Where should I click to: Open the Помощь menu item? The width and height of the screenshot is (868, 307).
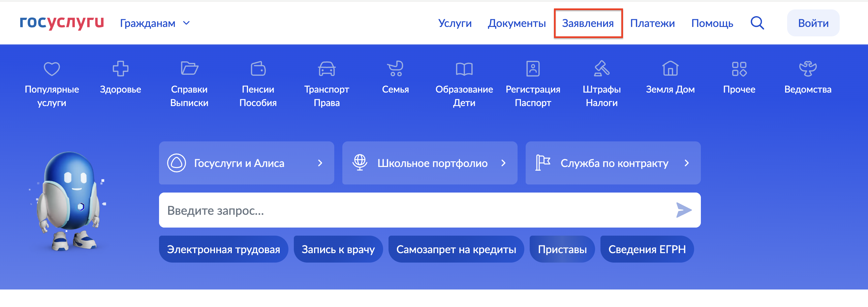pyautogui.click(x=712, y=23)
